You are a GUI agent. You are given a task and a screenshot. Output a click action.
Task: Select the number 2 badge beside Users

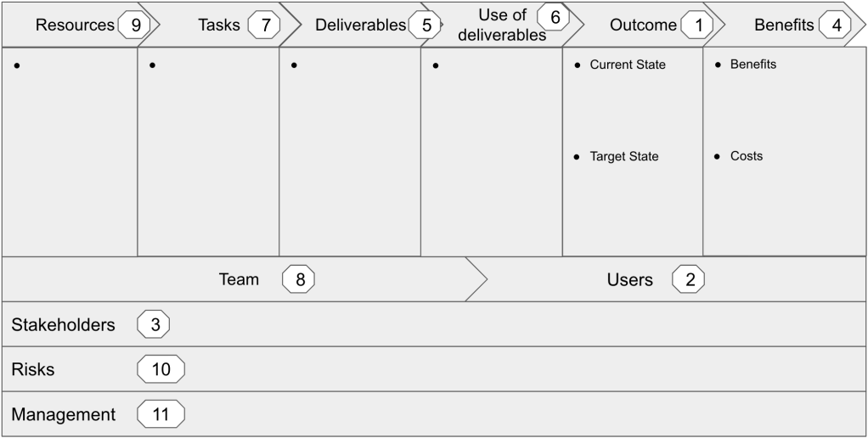689,279
